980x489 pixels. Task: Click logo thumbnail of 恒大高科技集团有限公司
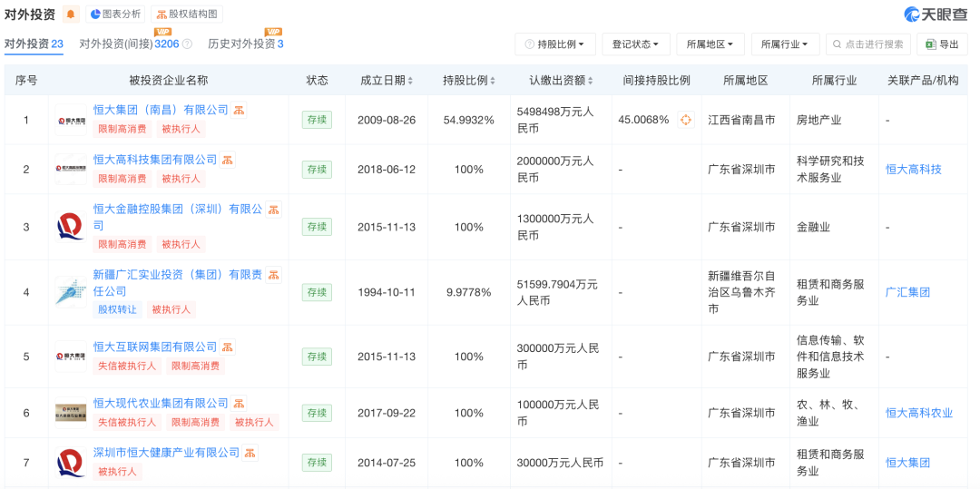coord(71,170)
